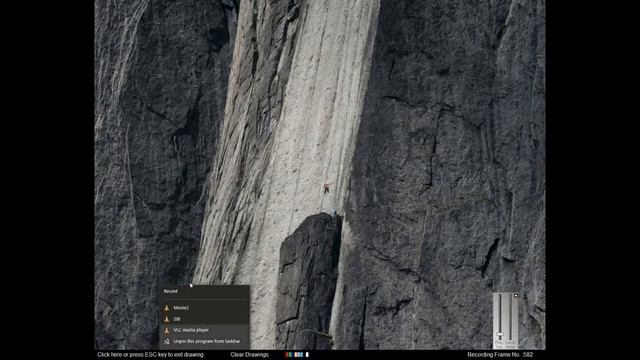
Task: Pick the red drawing color swatch
Action: (x=287, y=355)
